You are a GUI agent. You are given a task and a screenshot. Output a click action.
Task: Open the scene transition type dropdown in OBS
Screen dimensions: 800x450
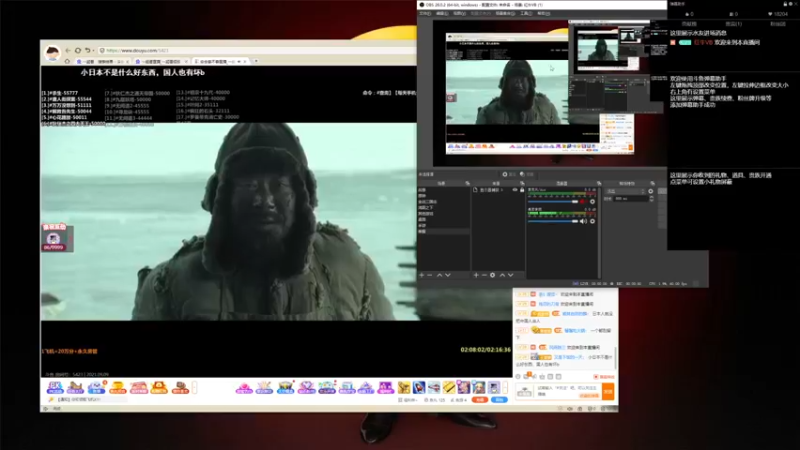[626, 191]
